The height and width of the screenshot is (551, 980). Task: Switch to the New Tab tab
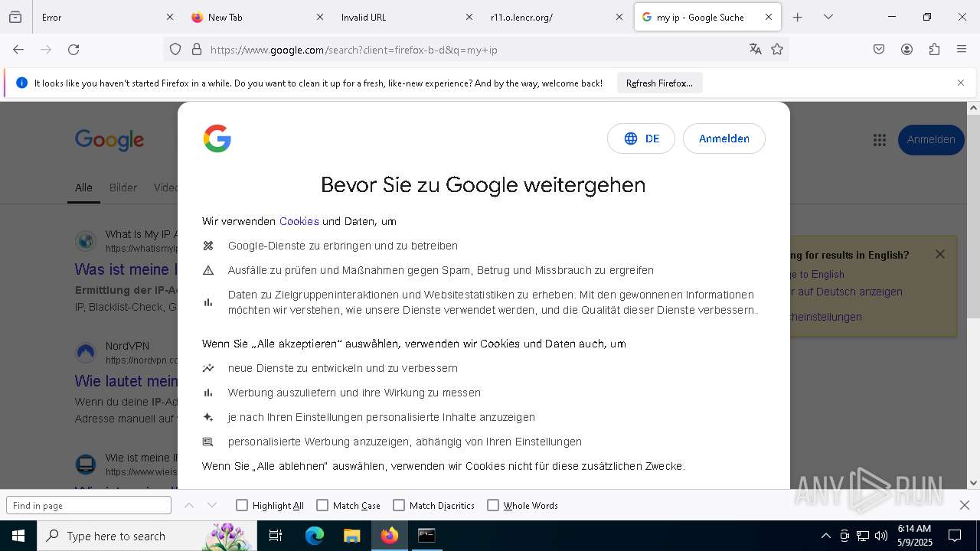[x=257, y=17]
